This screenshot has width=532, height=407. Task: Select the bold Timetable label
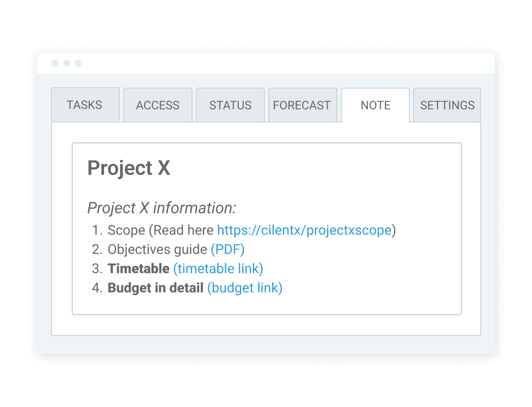coord(138,269)
